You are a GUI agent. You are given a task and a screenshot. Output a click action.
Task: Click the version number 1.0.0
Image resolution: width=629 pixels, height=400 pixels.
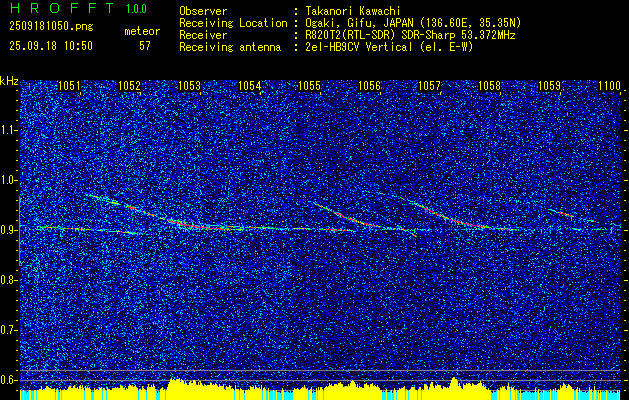[136, 9]
